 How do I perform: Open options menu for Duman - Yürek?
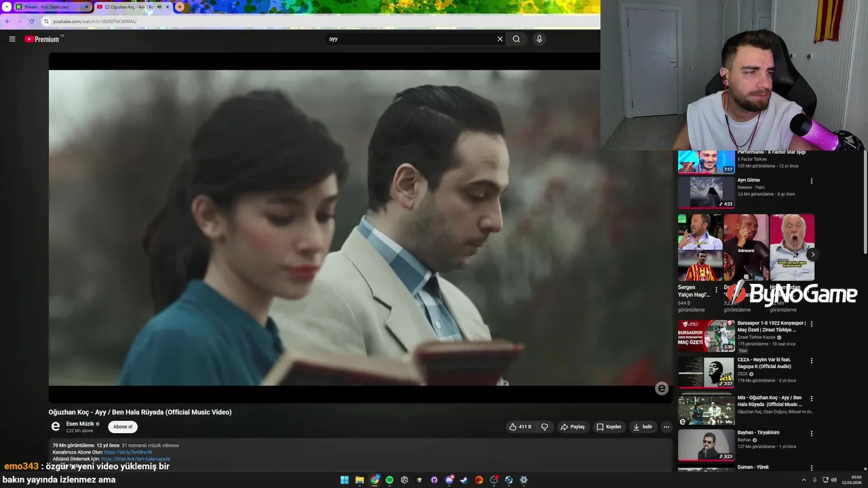coord(811,468)
